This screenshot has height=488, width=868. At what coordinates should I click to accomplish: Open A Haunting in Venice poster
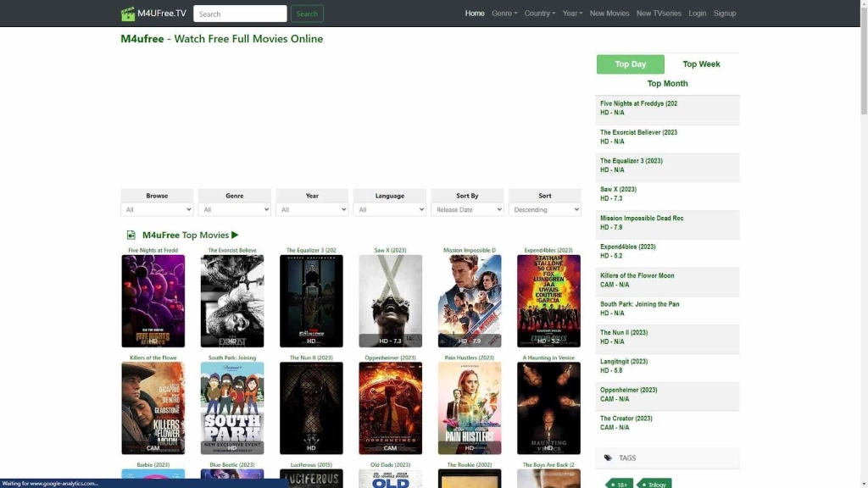coord(548,408)
